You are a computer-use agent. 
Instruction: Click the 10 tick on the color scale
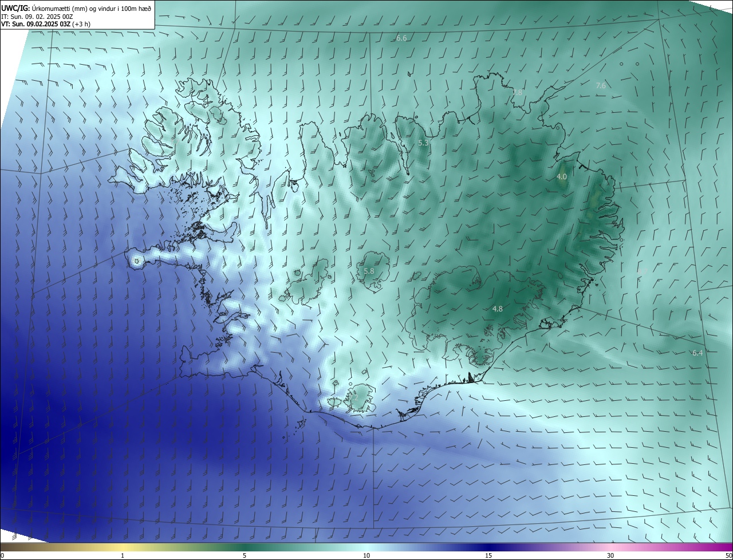[x=366, y=556]
